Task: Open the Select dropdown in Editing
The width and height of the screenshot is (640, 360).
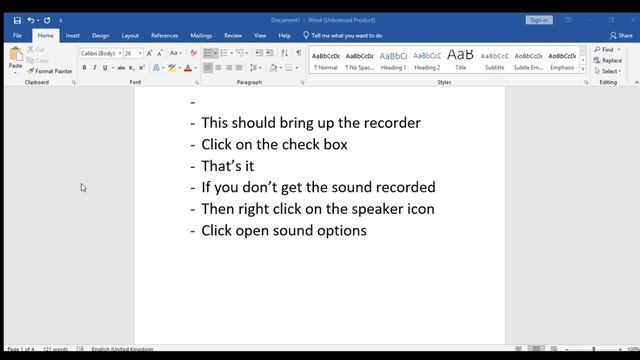Action: [x=608, y=71]
